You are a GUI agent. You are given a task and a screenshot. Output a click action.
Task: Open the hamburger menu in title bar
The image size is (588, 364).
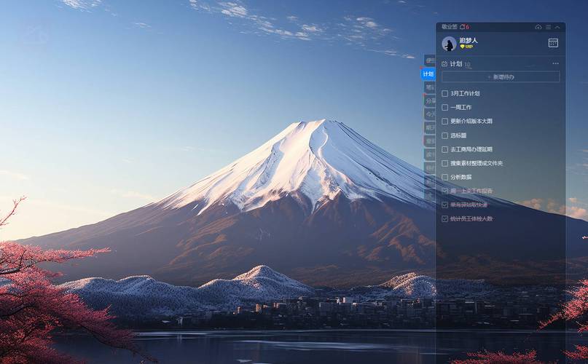tap(548, 27)
